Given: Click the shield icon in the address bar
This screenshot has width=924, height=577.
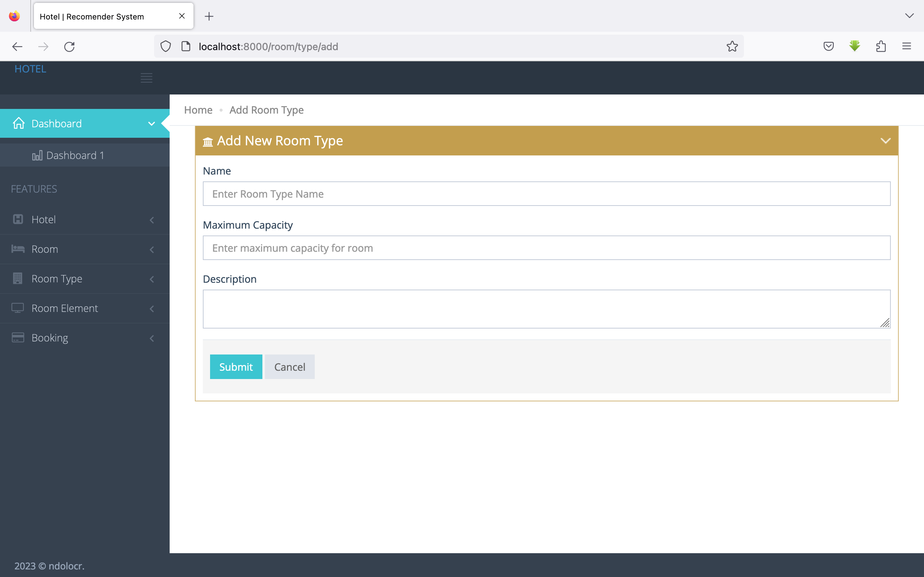Looking at the screenshot, I should click(165, 46).
